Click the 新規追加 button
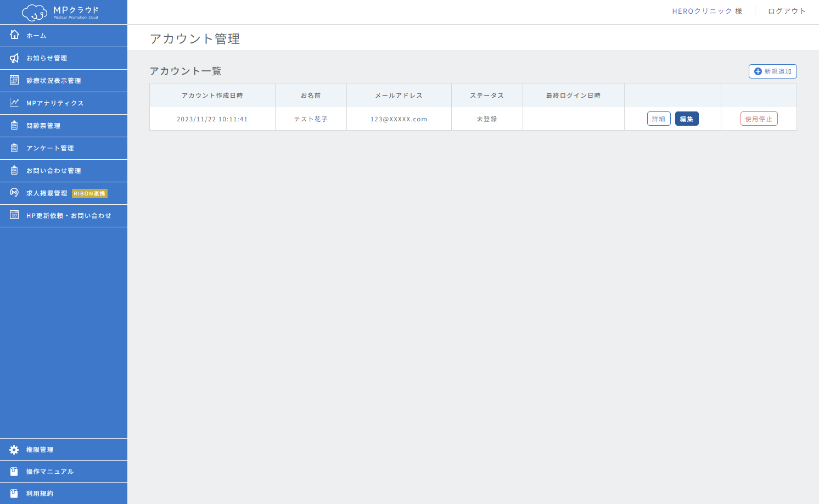 coord(772,71)
